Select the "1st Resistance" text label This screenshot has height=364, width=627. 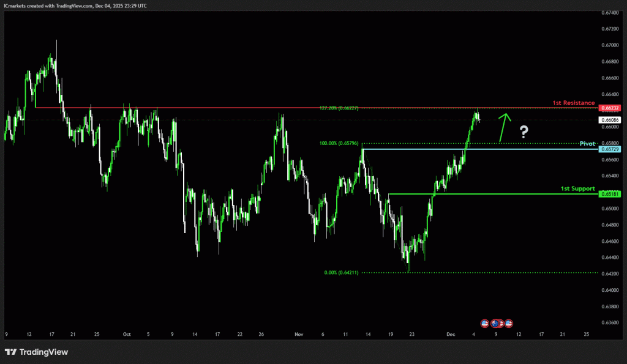tap(574, 103)
